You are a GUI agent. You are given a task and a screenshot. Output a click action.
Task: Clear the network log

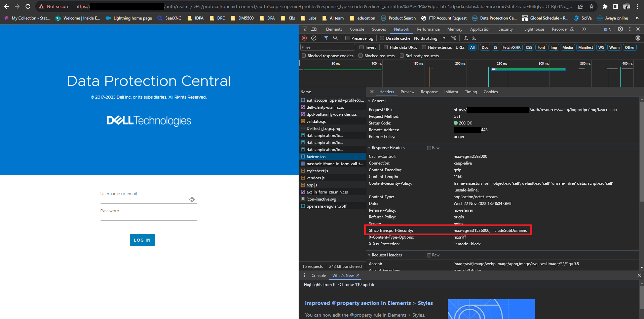click(x=313, y=38)
